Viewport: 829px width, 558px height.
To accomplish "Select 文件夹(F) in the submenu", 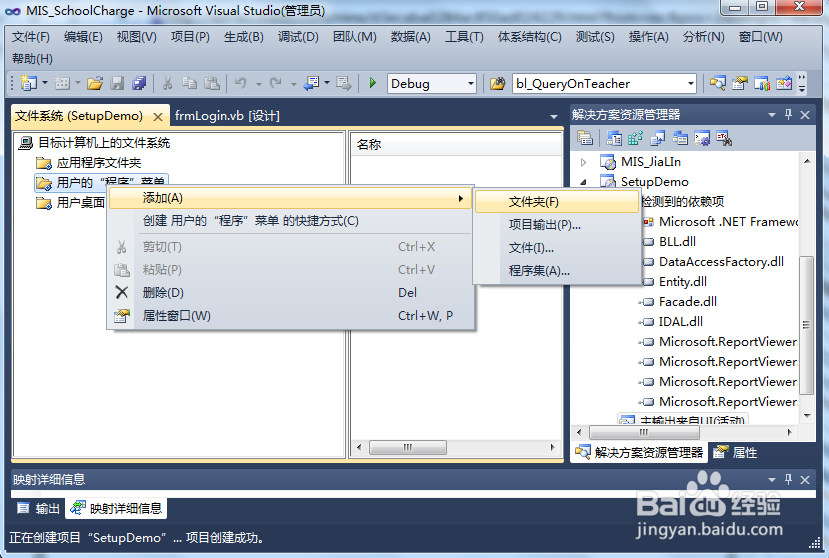I will 557,202.
